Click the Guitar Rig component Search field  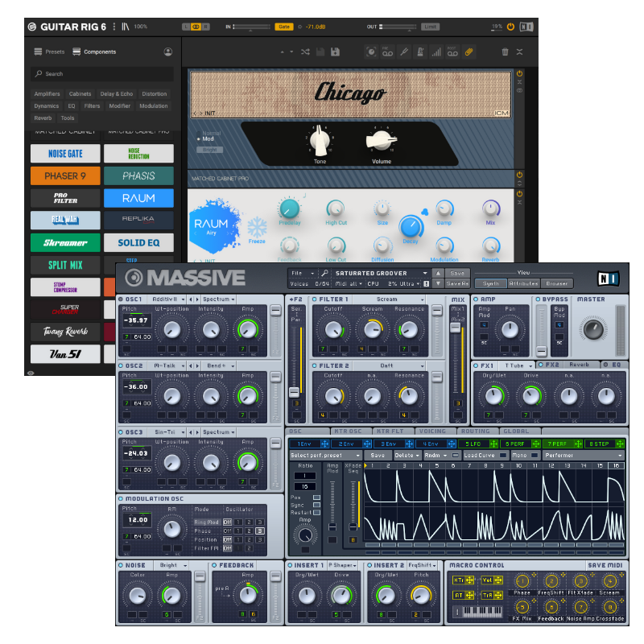pyautogui.click(x=102, y=74)
